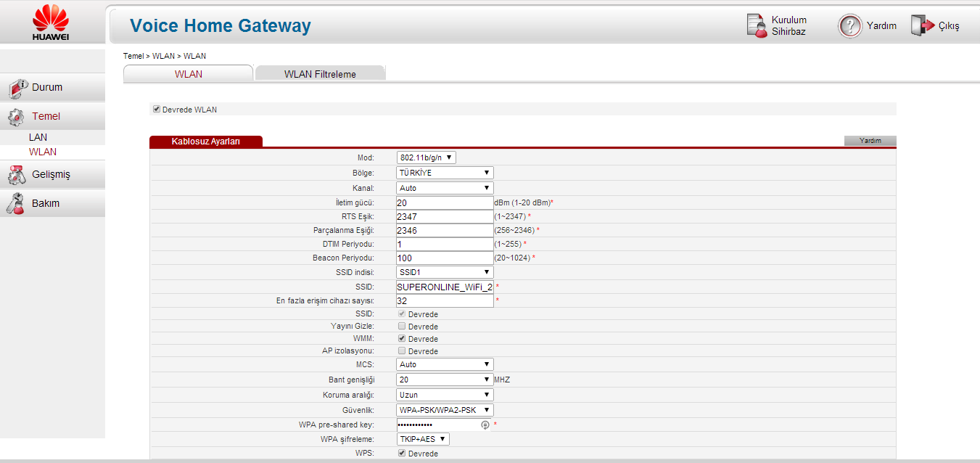Click the Yardım help question mark icon
This screenshot has width=980, height=463.
coord(849,25)
